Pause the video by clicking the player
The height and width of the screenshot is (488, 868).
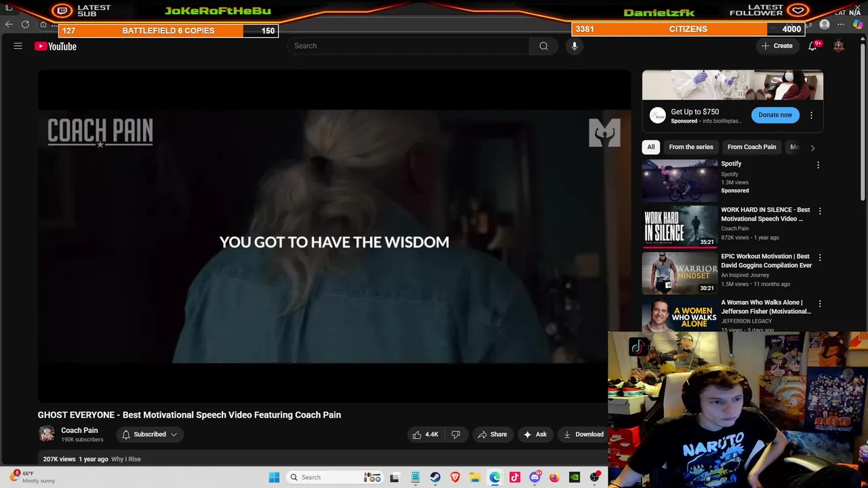(334, 237)
